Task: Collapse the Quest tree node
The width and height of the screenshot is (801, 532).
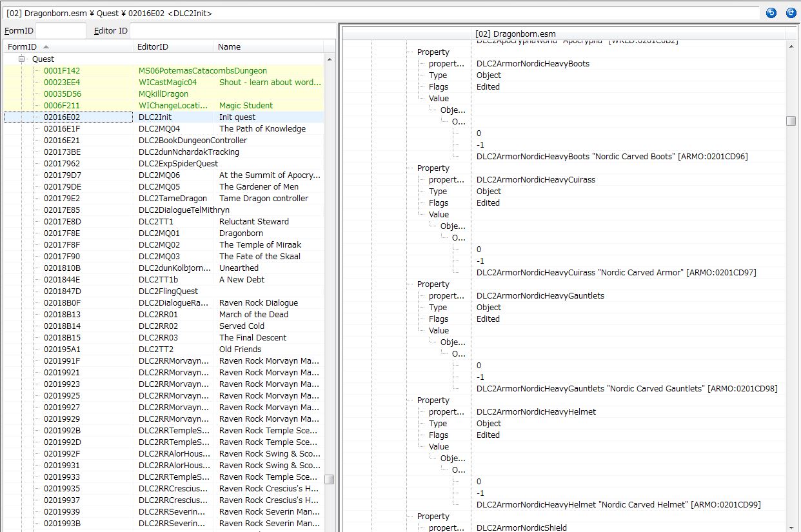Action: 21,59
